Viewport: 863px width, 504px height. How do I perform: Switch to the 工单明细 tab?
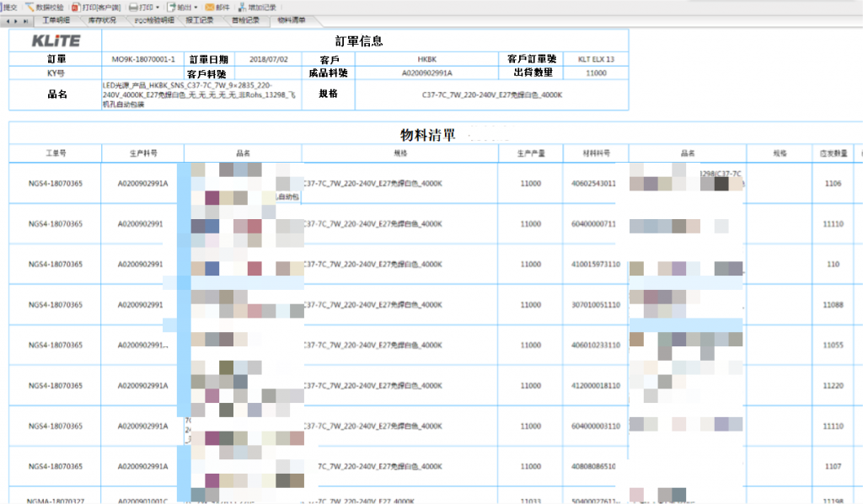[56, 20]
